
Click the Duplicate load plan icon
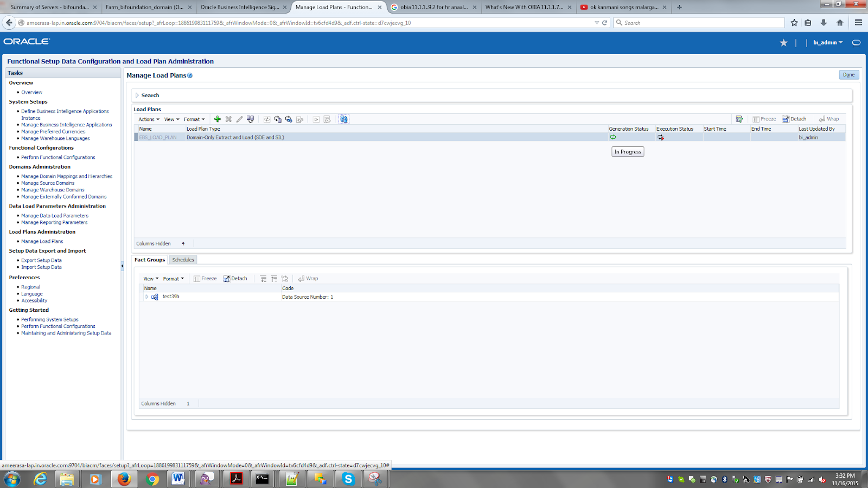(250, 119)
